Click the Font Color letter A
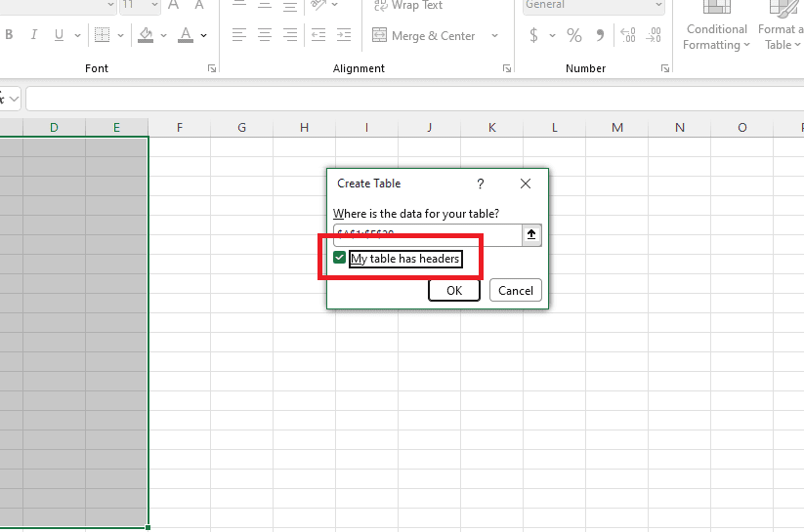 tap(186, 35)
